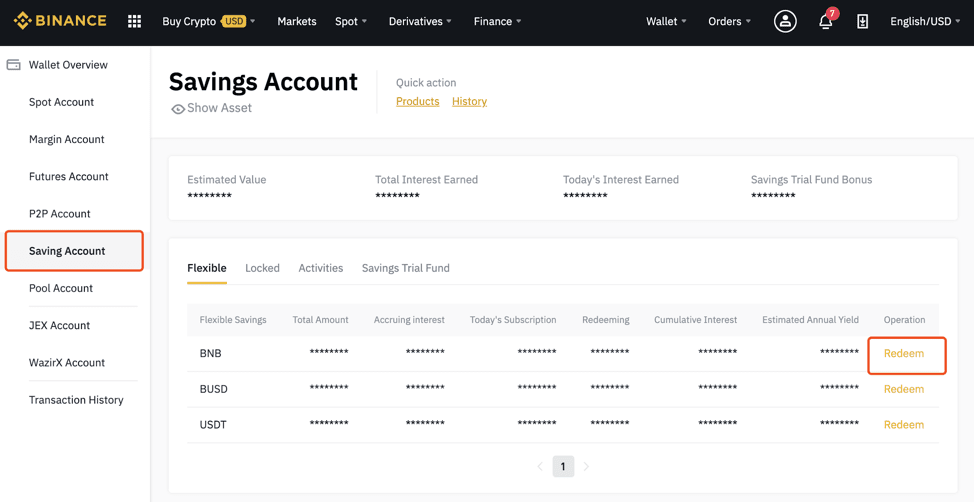
Task: Expand the Orders dropdown menu
Action: click(x=729, y=21)
